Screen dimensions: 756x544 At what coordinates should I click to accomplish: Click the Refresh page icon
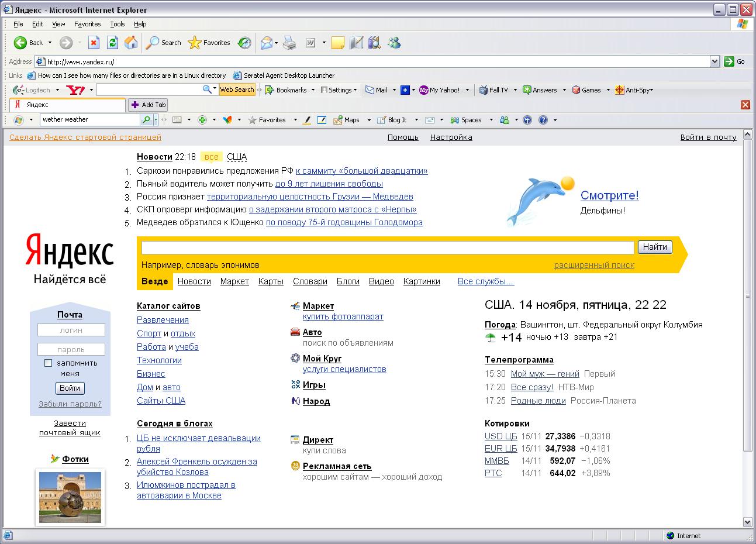tap(113, 43)
